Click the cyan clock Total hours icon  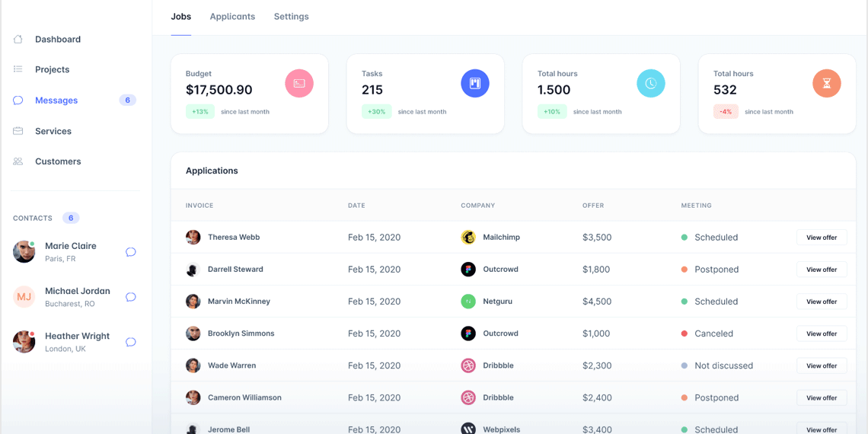pos(651,83)
